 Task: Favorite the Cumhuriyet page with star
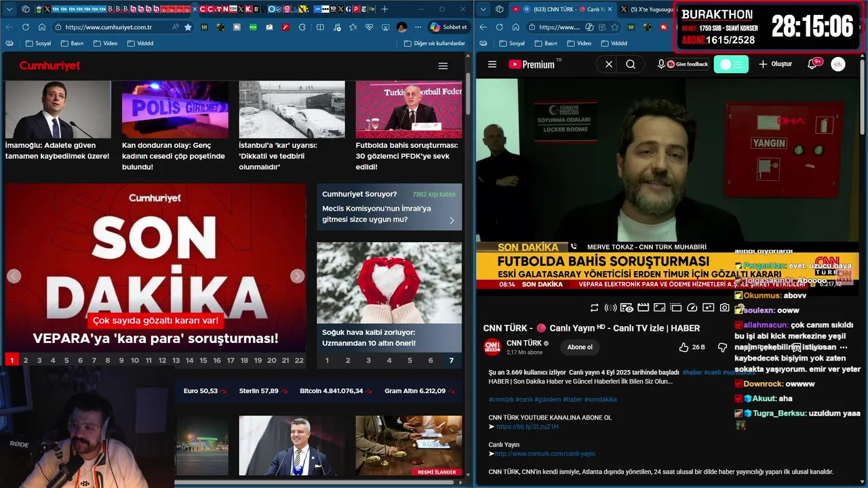click(x=188, y=27)
